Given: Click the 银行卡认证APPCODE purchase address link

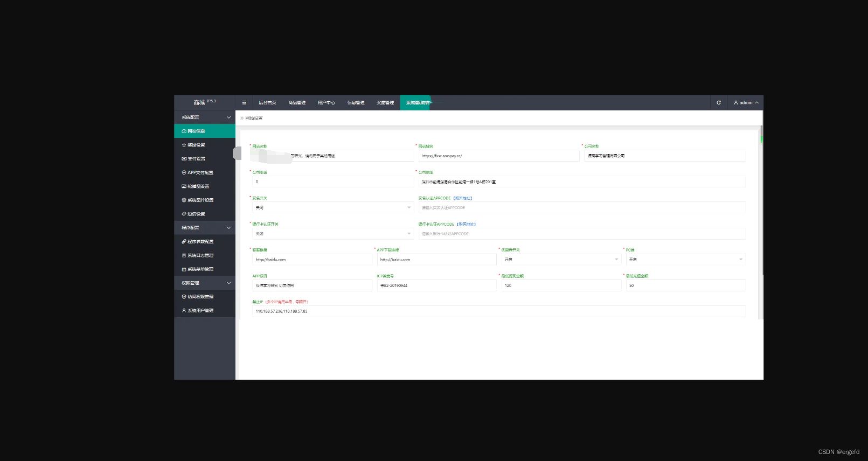Looking at the screenshot, I should (466, 224).
